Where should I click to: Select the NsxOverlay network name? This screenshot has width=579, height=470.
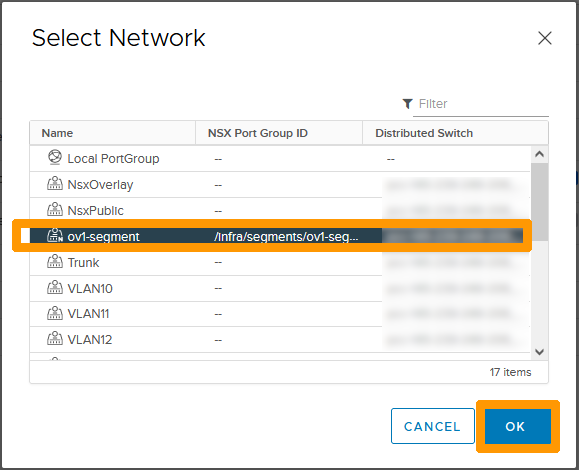coord(100,185)
